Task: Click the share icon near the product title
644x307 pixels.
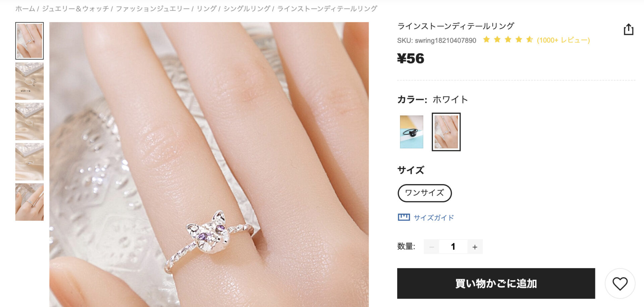Action: pos(628,30)
